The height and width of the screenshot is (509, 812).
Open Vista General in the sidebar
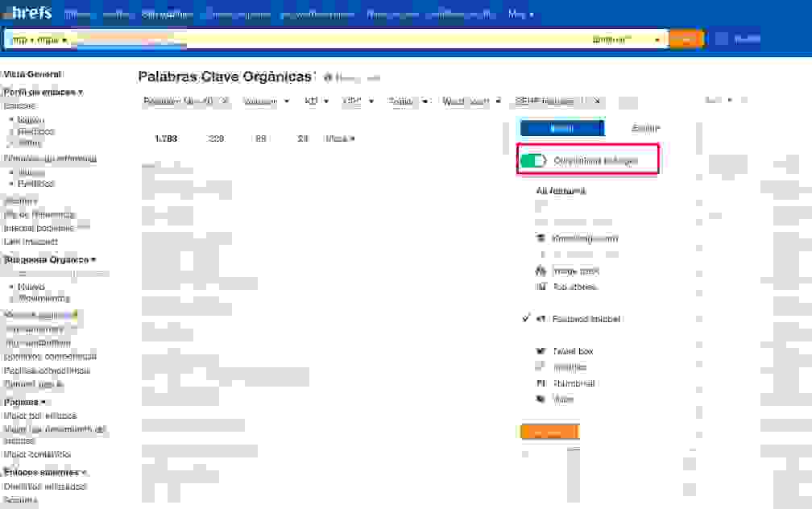[x=32, y=74]
